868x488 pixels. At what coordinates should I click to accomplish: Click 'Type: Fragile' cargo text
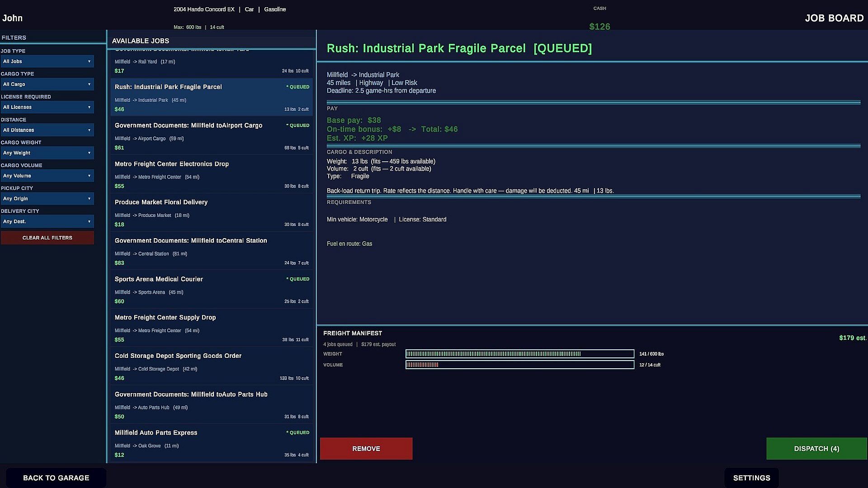(348, 176)
